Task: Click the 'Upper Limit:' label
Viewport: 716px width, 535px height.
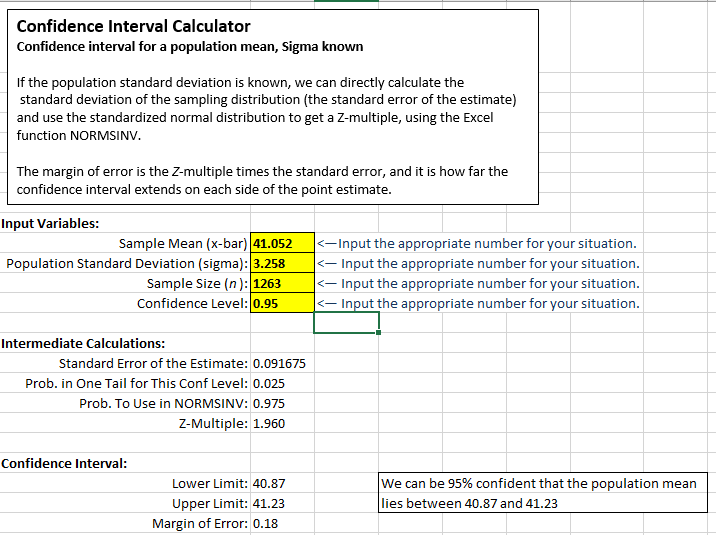Action: click(x=210, y=504)
